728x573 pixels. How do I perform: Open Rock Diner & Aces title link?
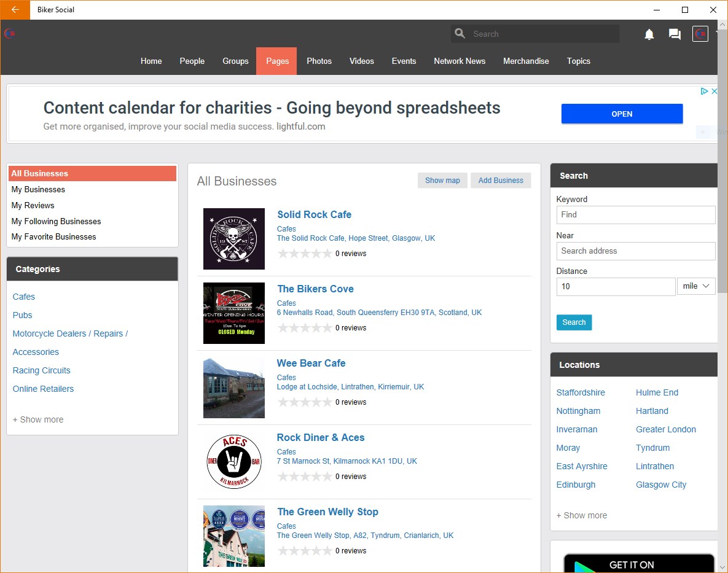coord(321,437)
